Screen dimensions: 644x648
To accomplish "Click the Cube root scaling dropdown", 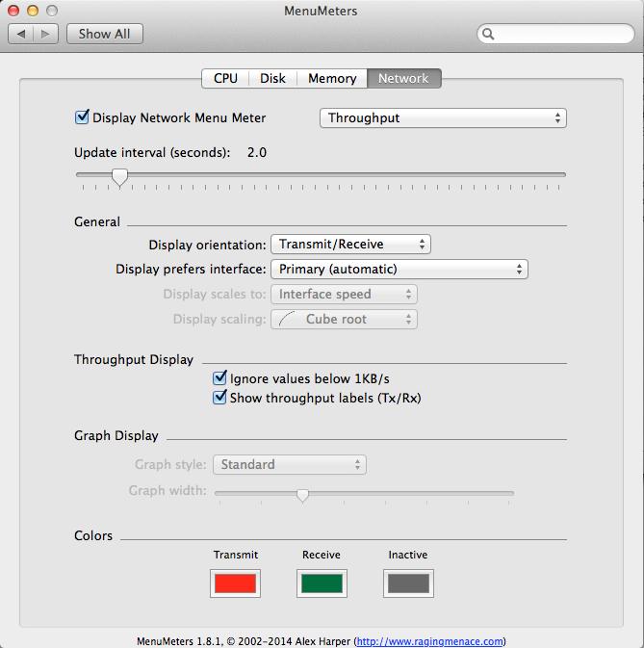I will pos(344,320).
